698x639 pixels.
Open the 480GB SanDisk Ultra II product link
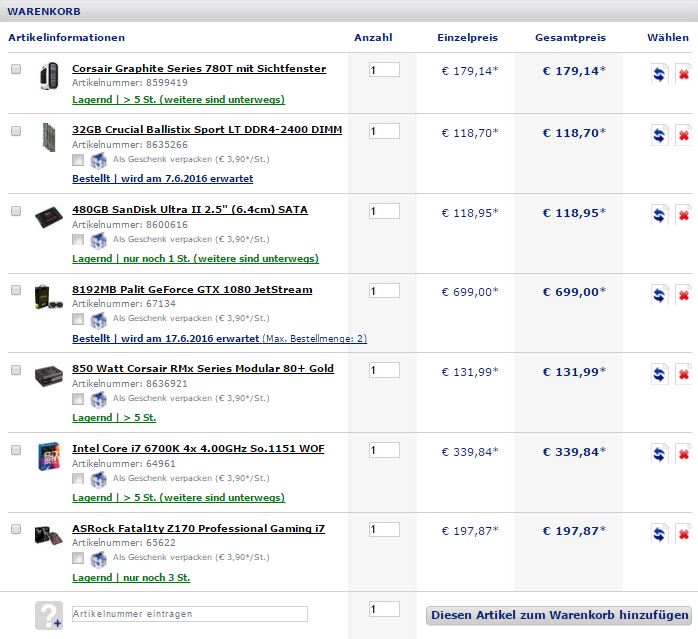[190, 210]
